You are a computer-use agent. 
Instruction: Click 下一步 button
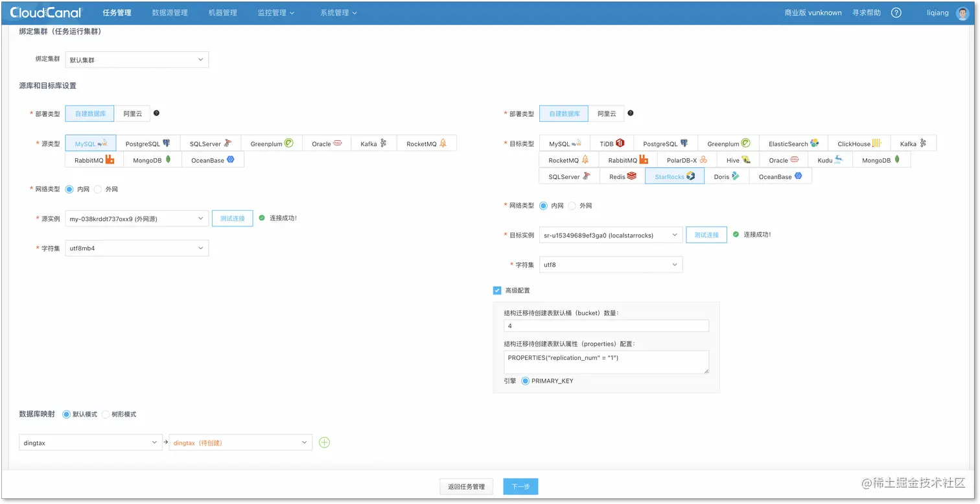point(520,486)
